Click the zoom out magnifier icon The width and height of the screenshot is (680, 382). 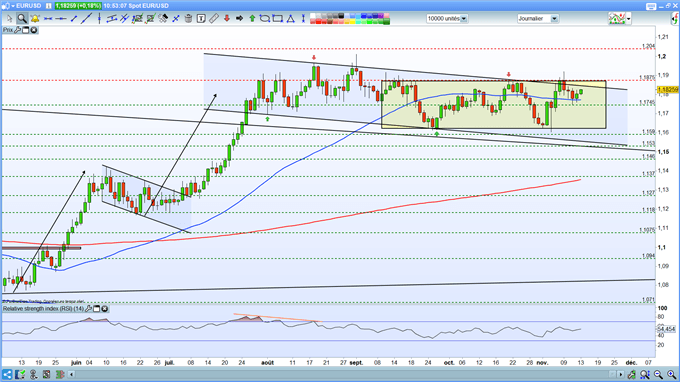point(658,374)
